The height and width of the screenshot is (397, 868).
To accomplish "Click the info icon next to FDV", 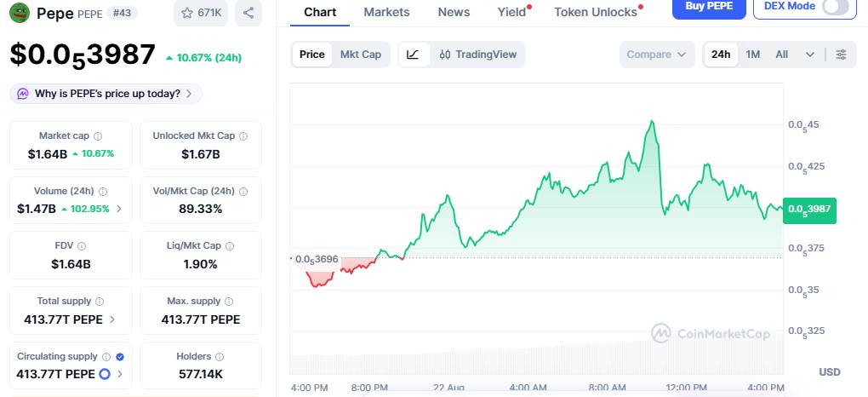I will [x=82, y=245].
